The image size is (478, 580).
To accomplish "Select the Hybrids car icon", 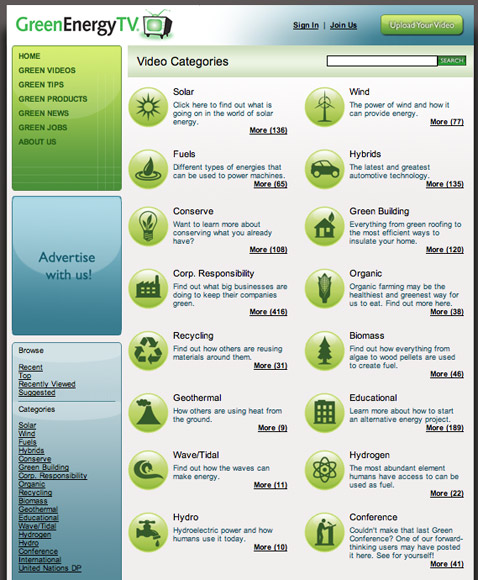I will point(324,169).
